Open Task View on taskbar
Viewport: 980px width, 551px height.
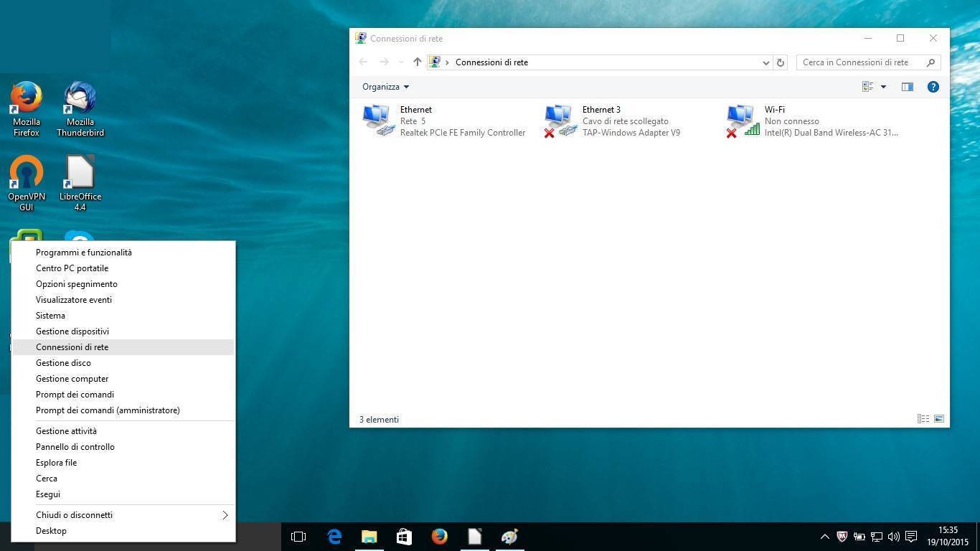coord(298,537)
